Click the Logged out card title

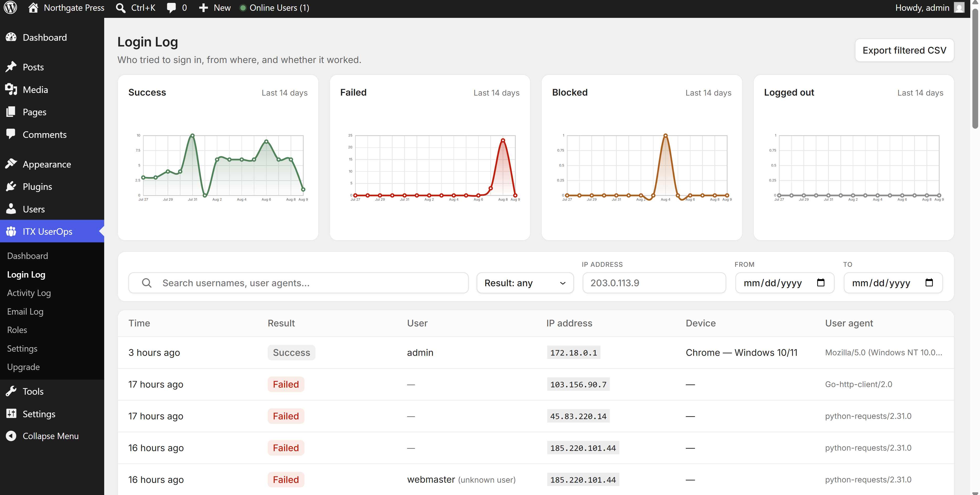pos(789,92)
